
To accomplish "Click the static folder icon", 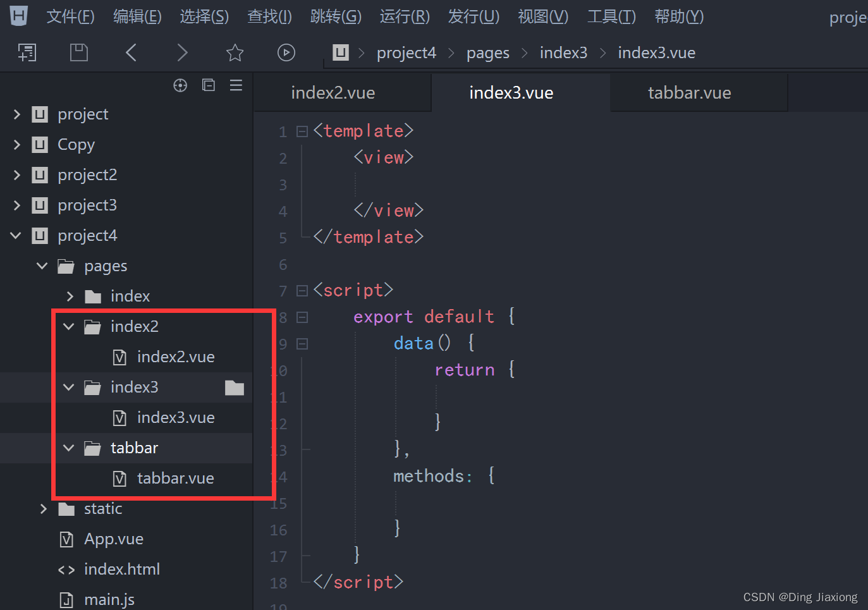I will pos(66,509).
